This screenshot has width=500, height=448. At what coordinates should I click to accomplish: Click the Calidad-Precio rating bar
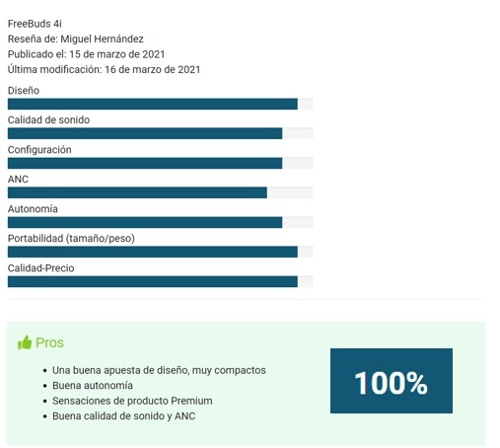pyautogui.click(x=160, y=281)
